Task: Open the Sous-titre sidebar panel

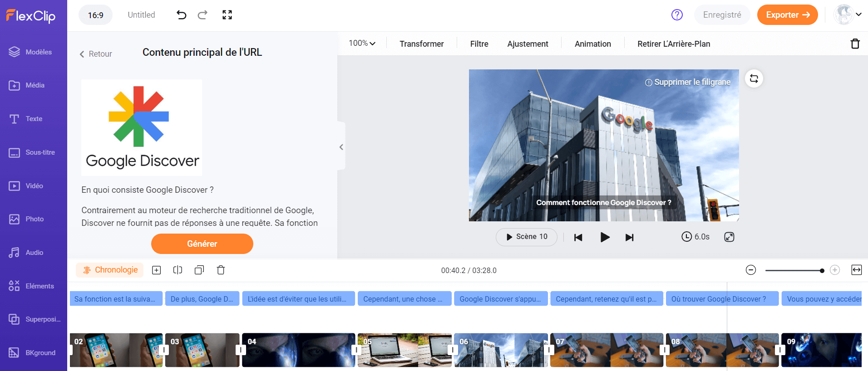Action: point(32,152)
